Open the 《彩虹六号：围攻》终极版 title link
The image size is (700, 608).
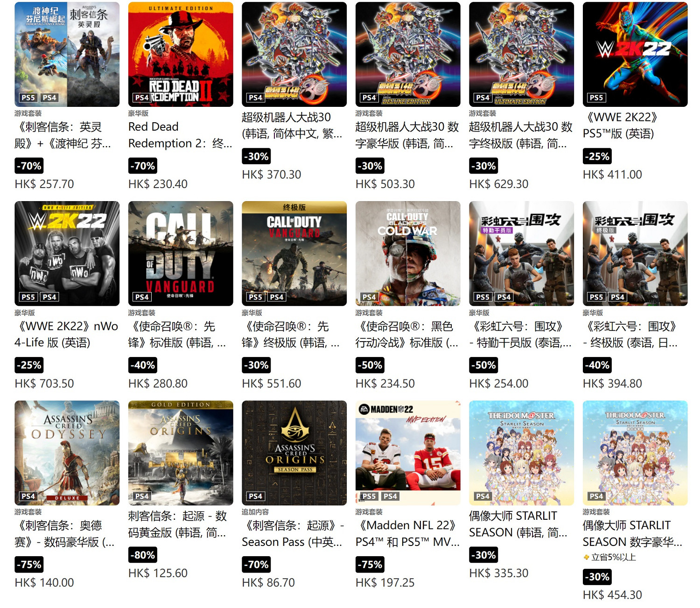[630, 335]
